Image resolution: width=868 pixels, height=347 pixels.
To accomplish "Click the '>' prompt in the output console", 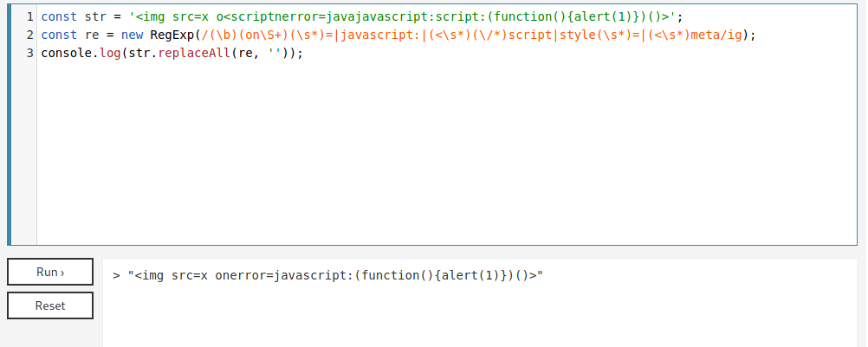I will (x=116, y=275).
